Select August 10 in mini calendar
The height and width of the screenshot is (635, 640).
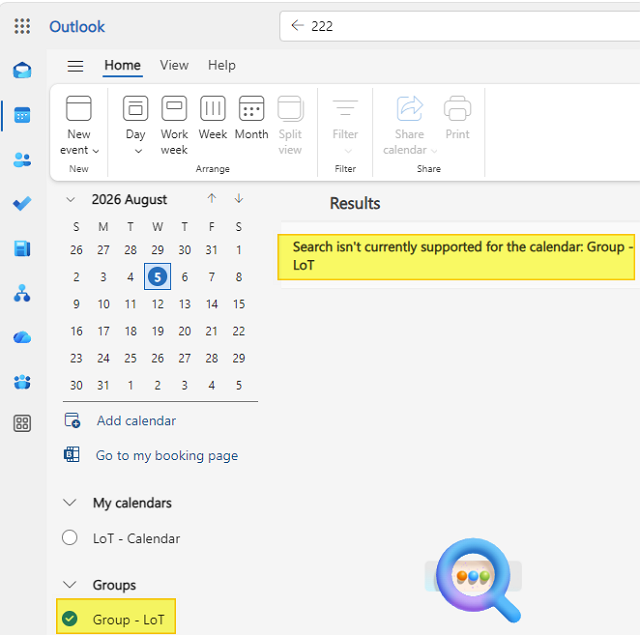pyautogui.click(x=103, y=304)
